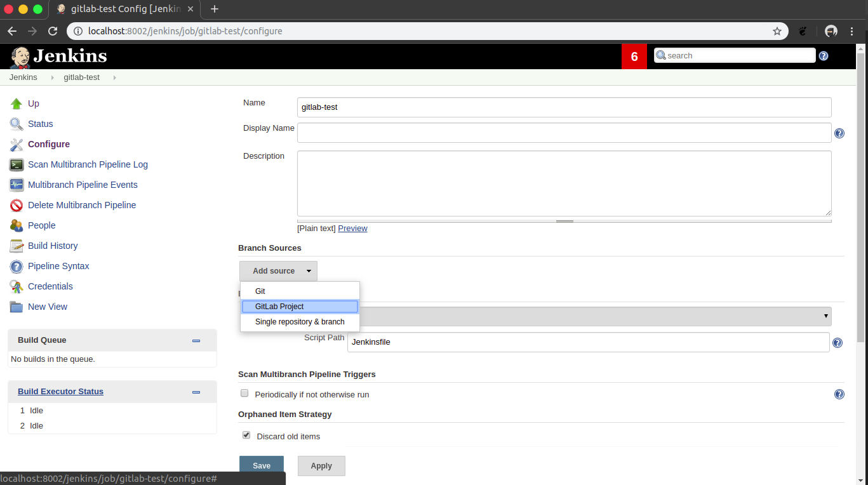The width and height of the screenshot is (868, 485).
Task: Select GitLab Project from the source menu
Action: click(x=300, y=307)
